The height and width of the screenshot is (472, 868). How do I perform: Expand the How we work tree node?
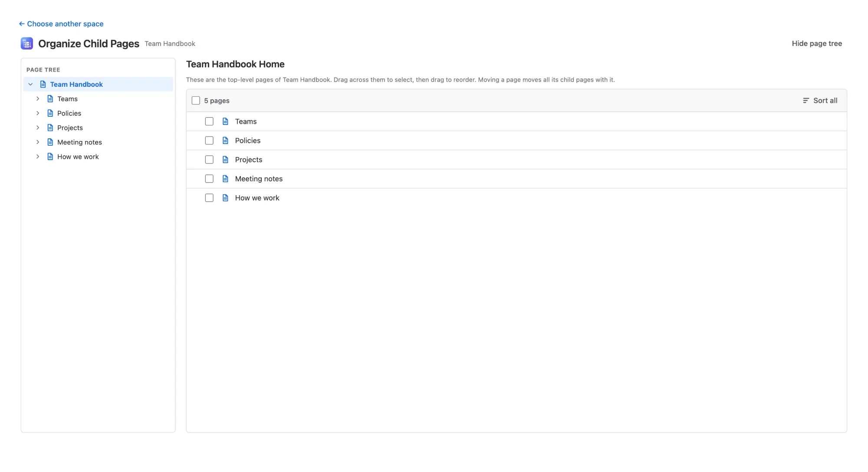point(38,157)
